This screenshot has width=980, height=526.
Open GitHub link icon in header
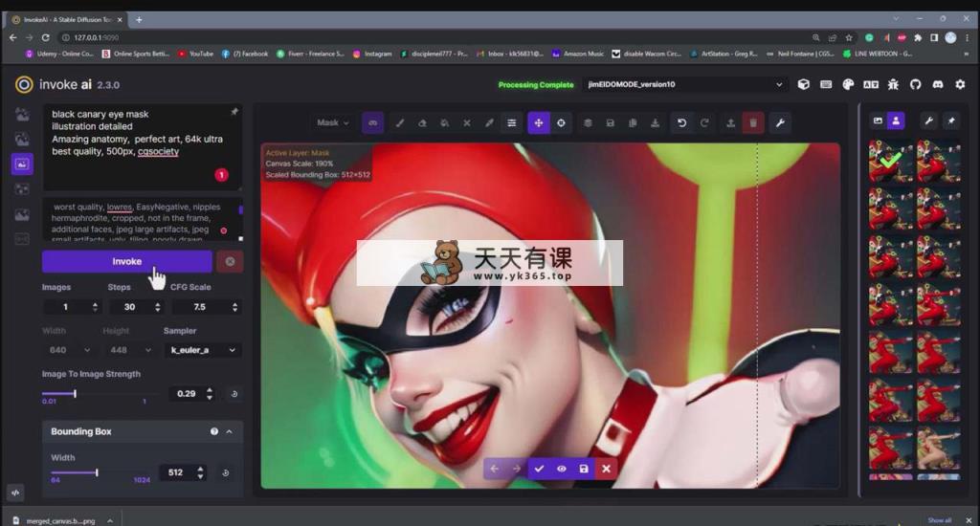[916, 84]
